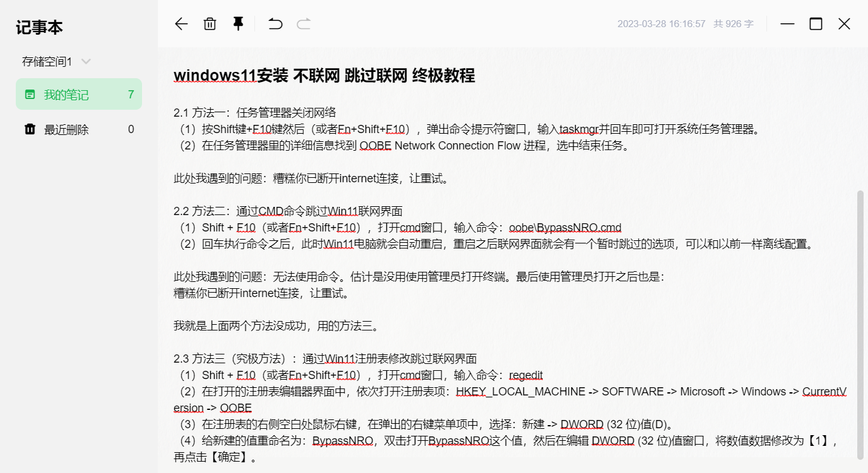Pin the note using the pushpin icon
This screenshot has height=473, width=868.
(238, 24)
